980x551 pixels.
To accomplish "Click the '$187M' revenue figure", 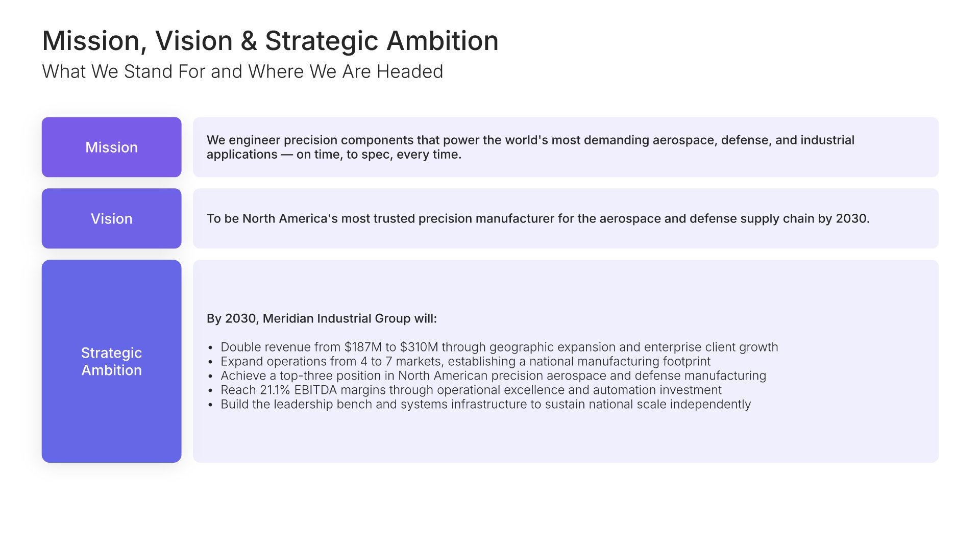I will pos(363,347).
